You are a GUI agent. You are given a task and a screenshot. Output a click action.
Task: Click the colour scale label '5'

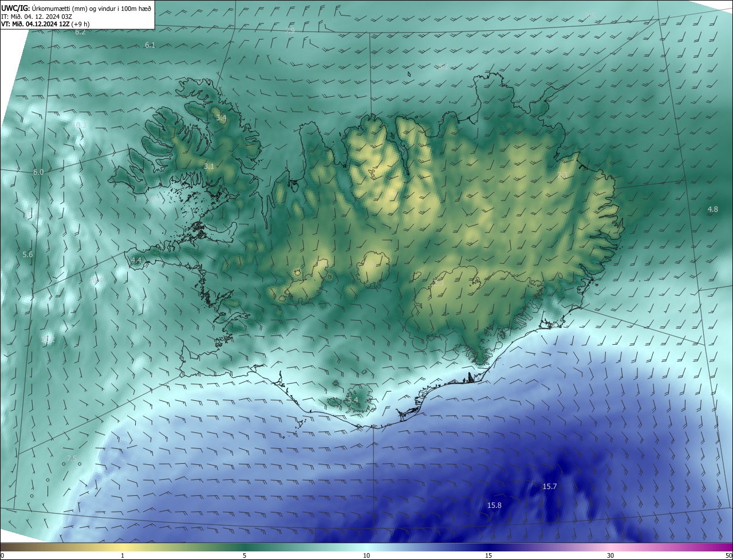click(245, 555)
